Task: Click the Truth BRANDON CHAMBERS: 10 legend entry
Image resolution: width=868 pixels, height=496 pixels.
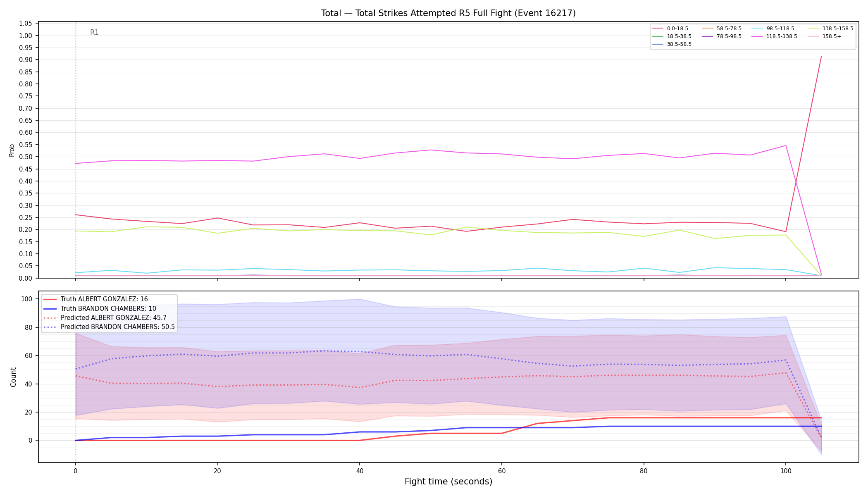Action: coord(100,308)
